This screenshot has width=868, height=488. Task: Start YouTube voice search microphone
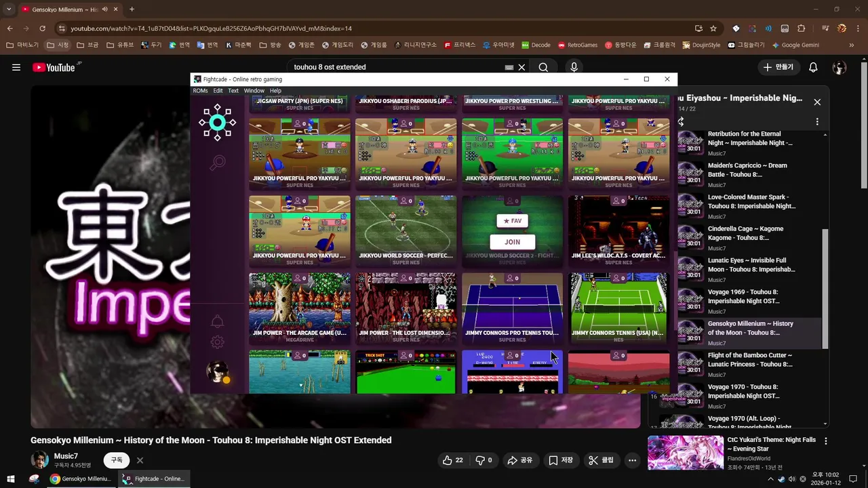coord(574,67)
